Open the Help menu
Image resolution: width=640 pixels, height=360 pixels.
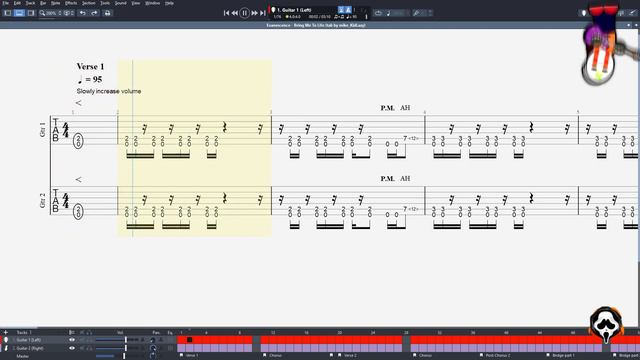[169, 3]
